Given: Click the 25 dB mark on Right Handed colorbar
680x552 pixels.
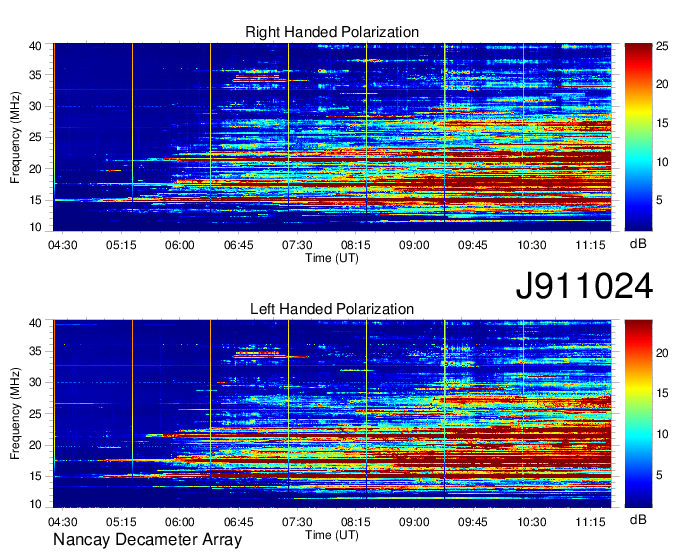Looking at the screenshot, I should [662, 46].
